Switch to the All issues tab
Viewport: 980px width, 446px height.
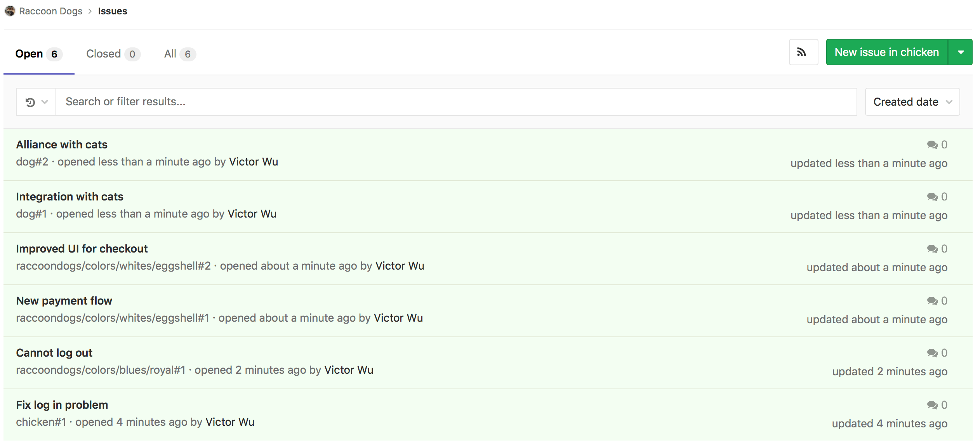coord(171,54)
